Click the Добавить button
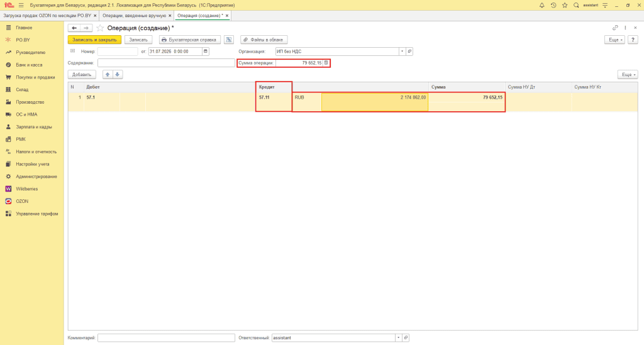The width and height of the screenshot is (644, 345). click(x=82, y=75)
